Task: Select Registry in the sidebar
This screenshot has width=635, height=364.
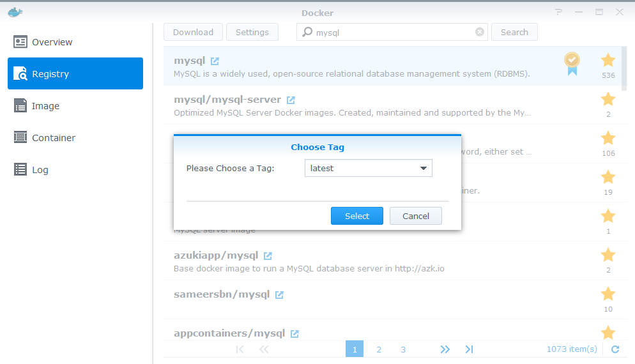Action: point(75,73)
